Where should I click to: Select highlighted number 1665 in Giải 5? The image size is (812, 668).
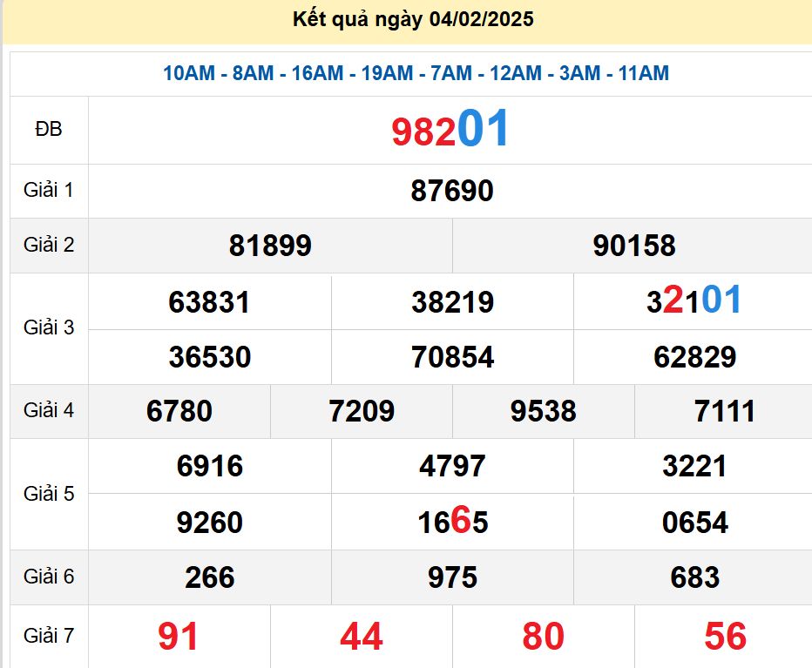pyautogui.click(x=450, y=522)
